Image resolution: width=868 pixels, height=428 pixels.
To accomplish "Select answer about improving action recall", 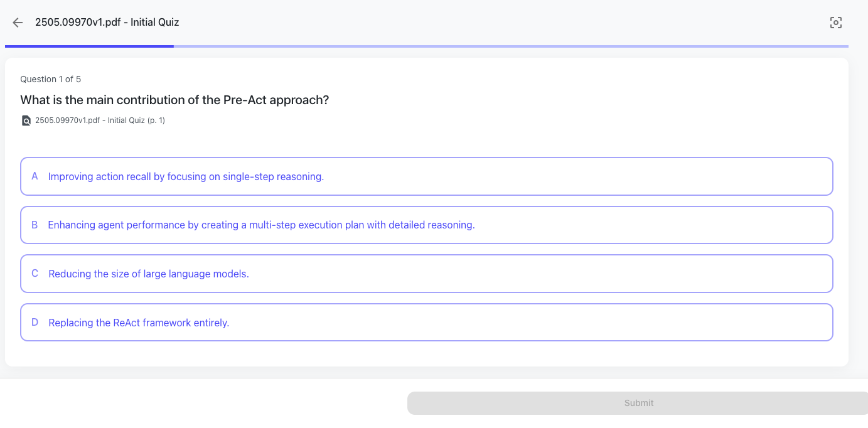I will 186,177.
